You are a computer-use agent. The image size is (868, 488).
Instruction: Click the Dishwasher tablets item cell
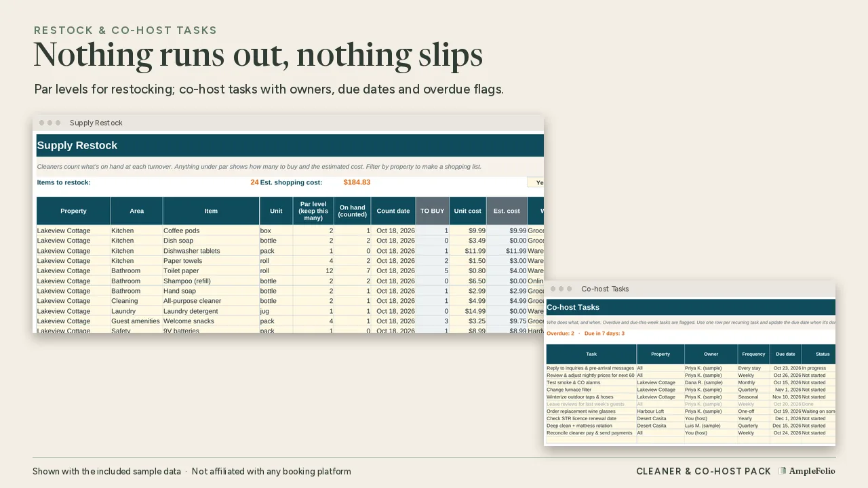tap(211, 251)
